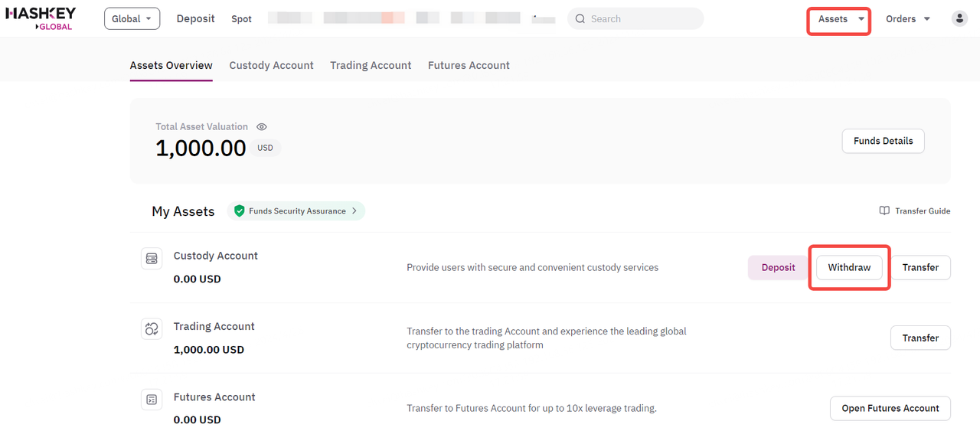
Task: Click Withdraw for Custody Account
Action: coord(849,268)
